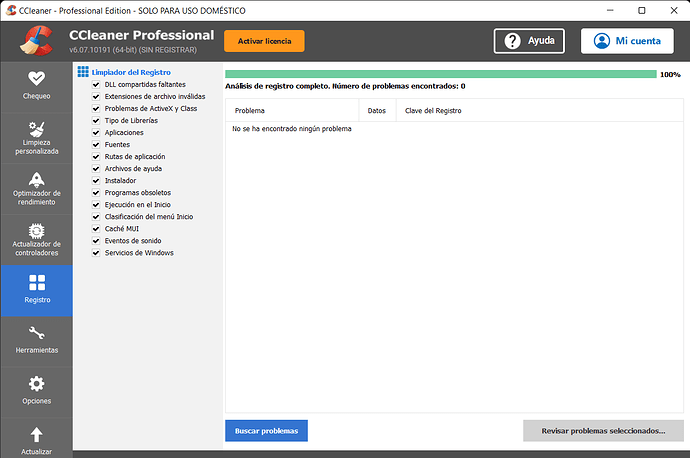Toggle Rutas de aplicación checkbox

pyautogui.click(x=96, y=157)
